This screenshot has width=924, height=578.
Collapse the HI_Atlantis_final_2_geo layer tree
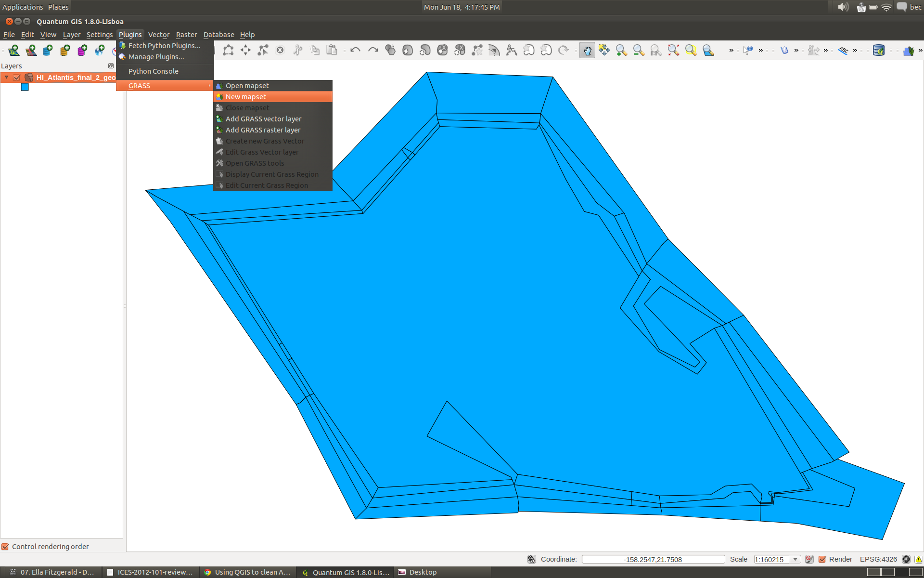tap(7, 77)
